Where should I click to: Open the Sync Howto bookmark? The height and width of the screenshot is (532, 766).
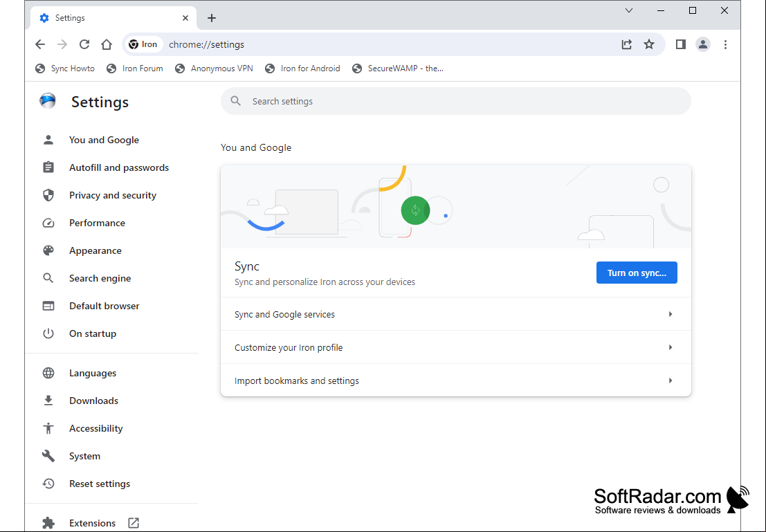65,68
